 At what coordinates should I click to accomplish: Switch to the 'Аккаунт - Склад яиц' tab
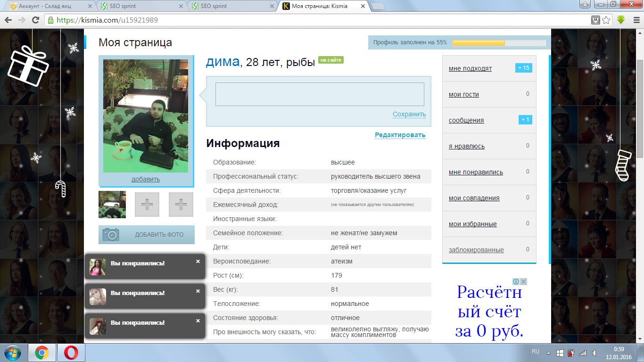[49, 6]
